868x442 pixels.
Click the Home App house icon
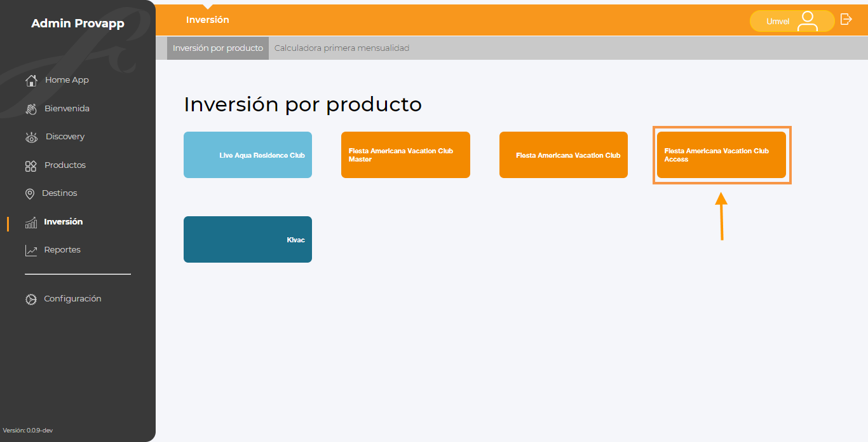click(x=31, y=81)
